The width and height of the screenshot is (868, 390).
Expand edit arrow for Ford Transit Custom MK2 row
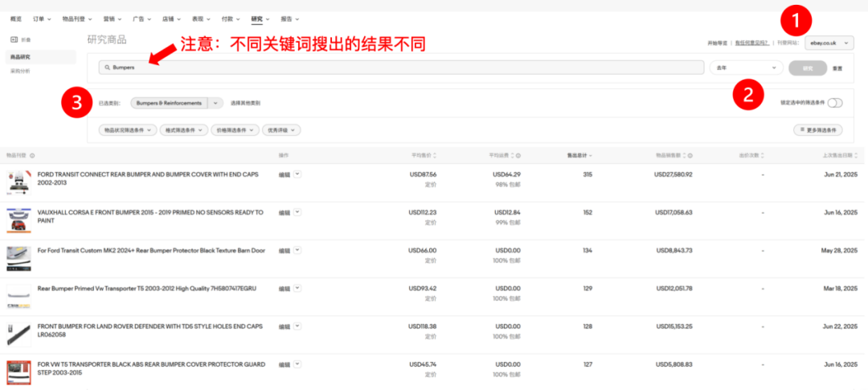297,250
